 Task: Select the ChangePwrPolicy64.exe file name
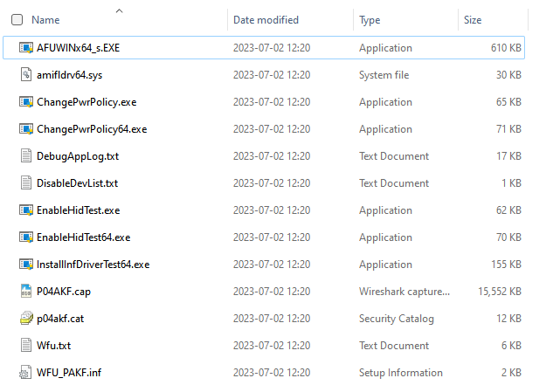pyautogui.click(x=92, y=129)
